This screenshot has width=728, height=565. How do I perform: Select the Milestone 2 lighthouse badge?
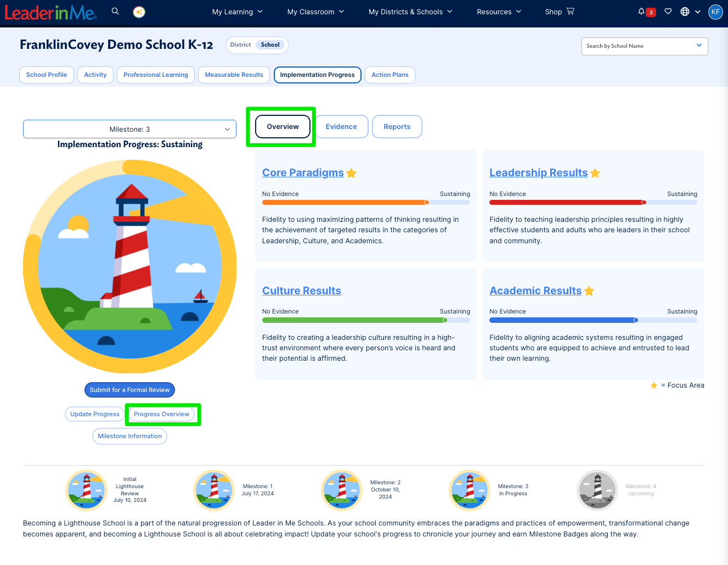pos(342,490)
